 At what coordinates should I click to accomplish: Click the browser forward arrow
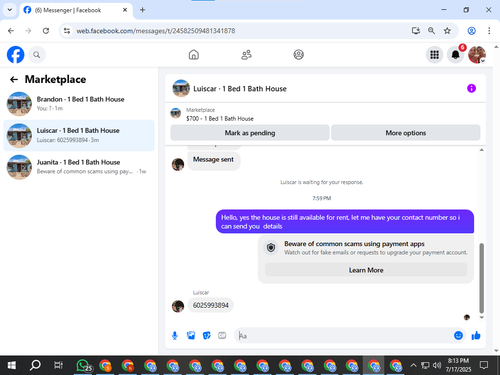28,31
